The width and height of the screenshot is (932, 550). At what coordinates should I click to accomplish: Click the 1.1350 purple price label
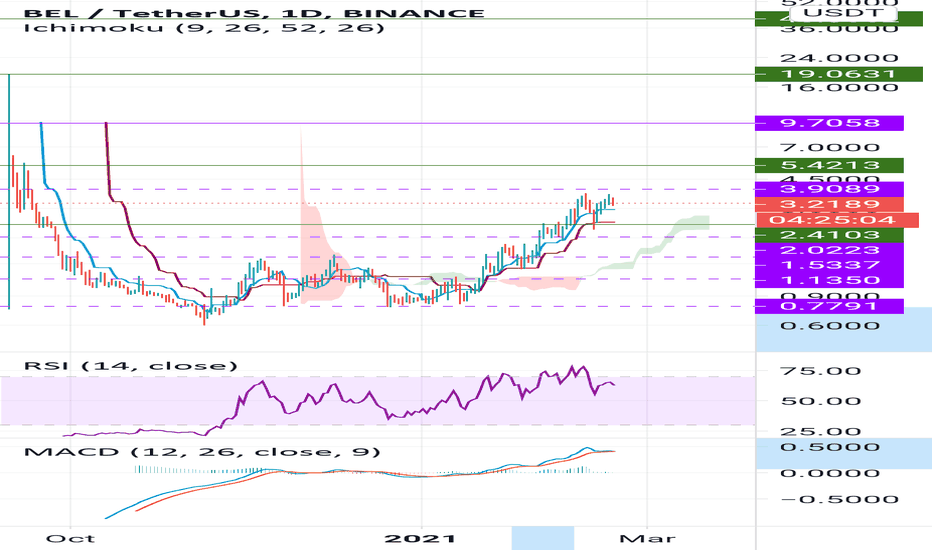pyautogui.click(x=829, y=280)
